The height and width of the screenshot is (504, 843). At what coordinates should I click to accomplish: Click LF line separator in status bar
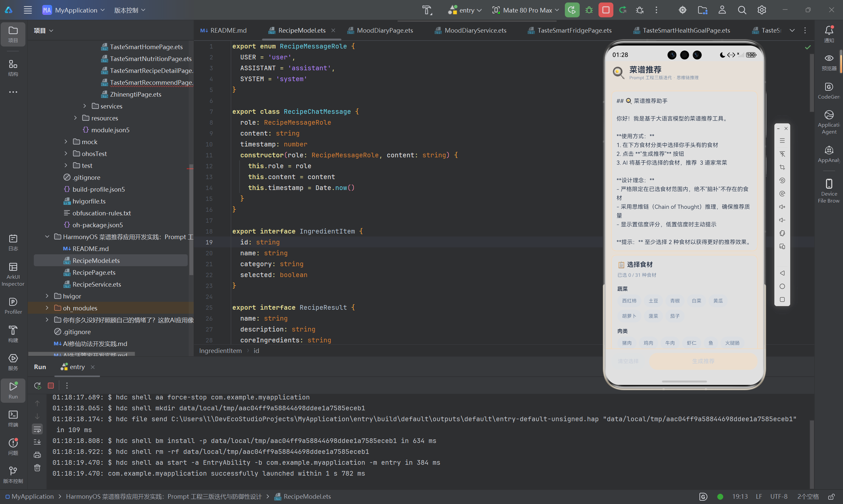(x=759, y=496)
